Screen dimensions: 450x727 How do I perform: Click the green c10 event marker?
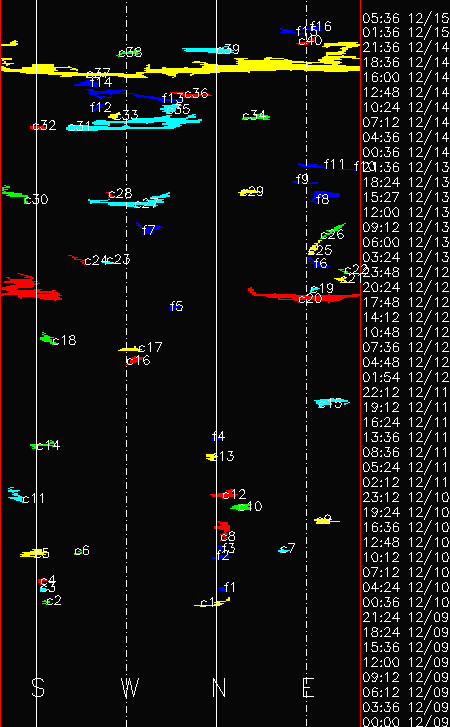point(241,507)
